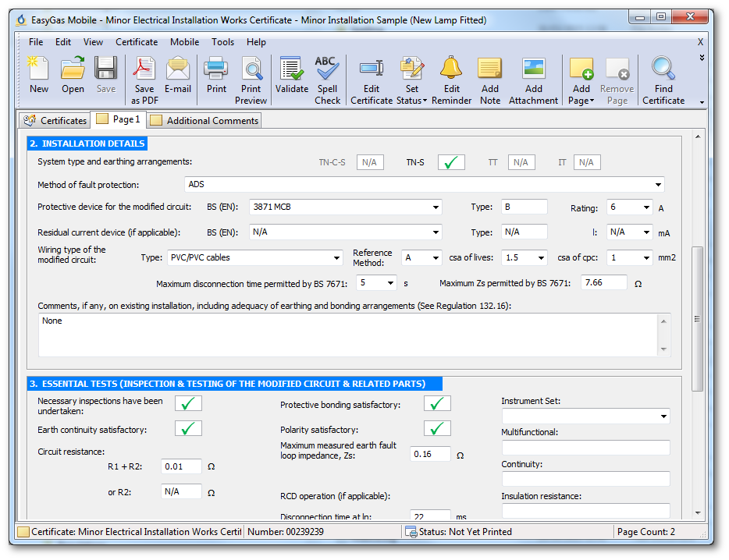Click the printer status icon in status bar
This screenshot has width=729, height=560.
[x=411, y=532]
